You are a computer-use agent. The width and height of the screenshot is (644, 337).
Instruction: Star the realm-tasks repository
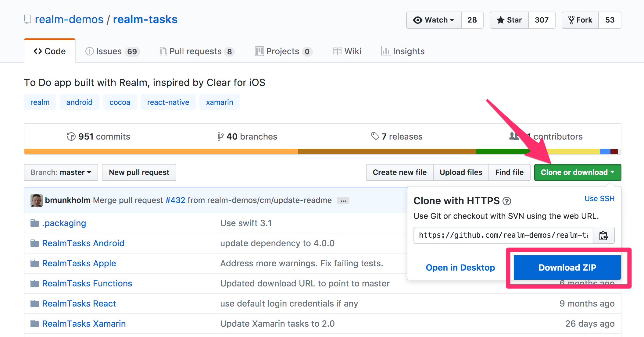click(509, 20)
